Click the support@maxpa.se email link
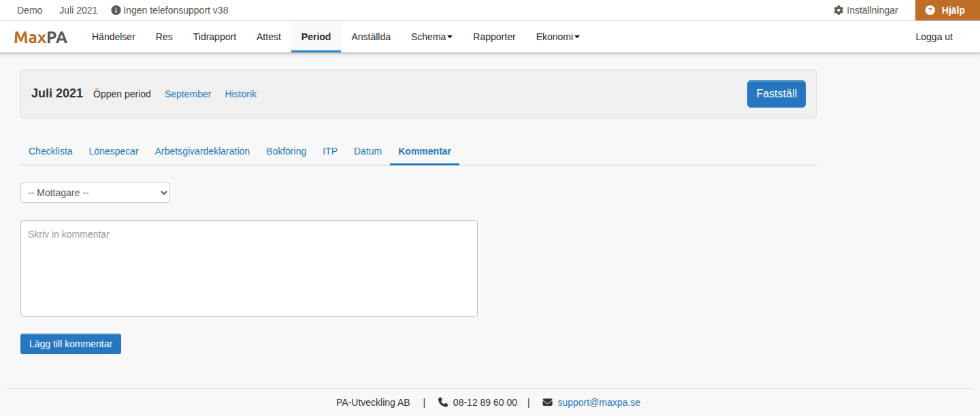 [x=599, y=402]
